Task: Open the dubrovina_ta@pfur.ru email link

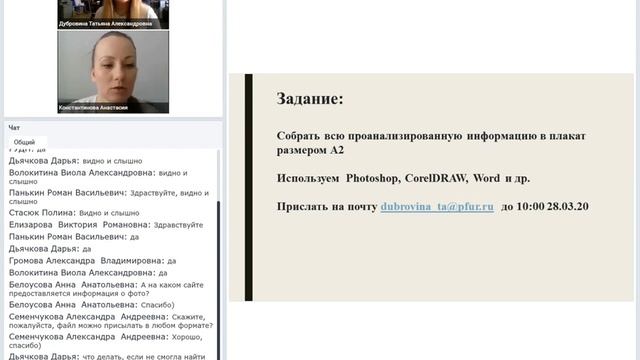Action: pos(437,207)
